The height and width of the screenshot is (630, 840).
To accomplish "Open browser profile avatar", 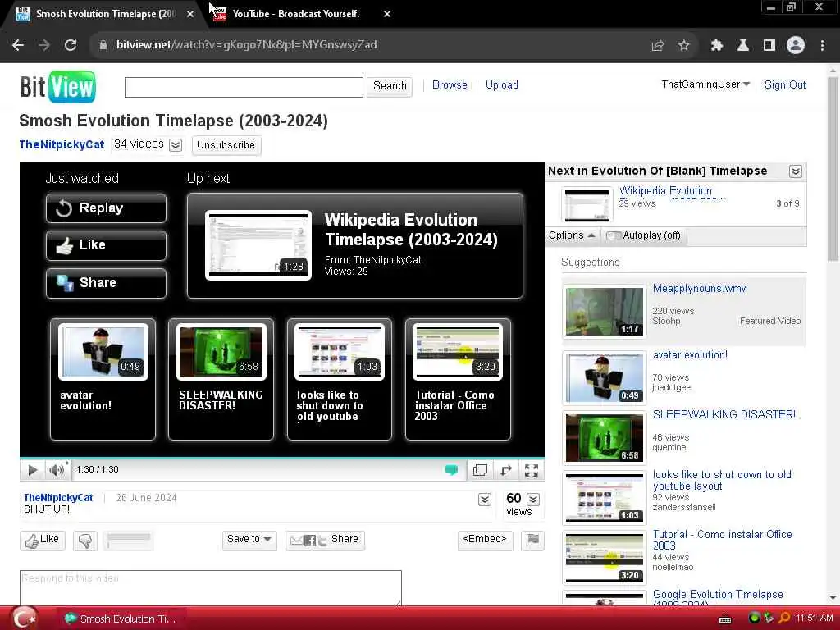I will 796,46.
